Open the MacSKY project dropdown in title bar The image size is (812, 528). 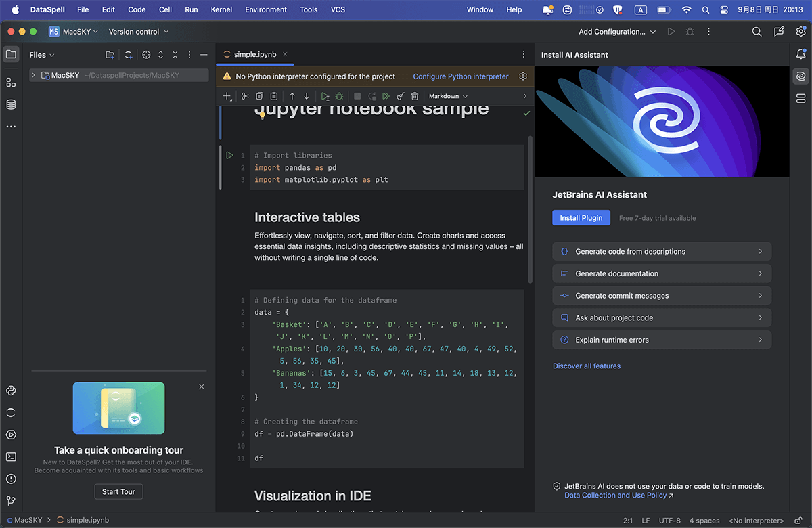tap(73, 32)
